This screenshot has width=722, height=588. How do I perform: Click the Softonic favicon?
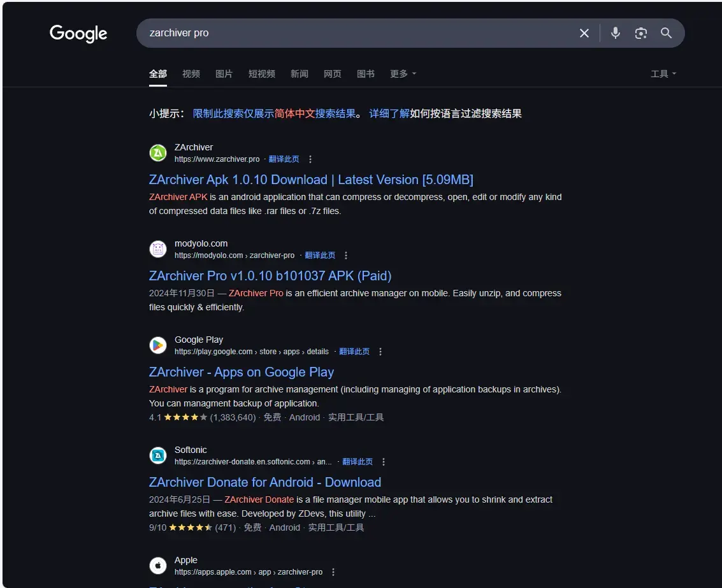click(158, 455)
